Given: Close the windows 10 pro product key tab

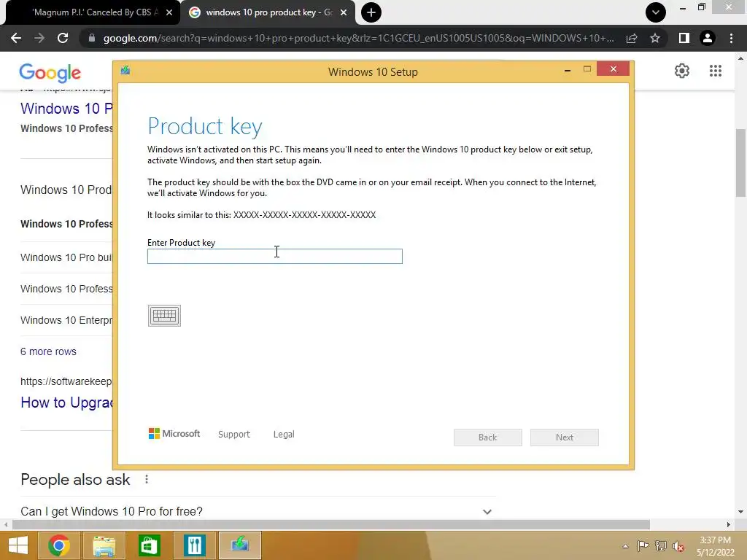Looking at the screenshot, I should [344, 12].
